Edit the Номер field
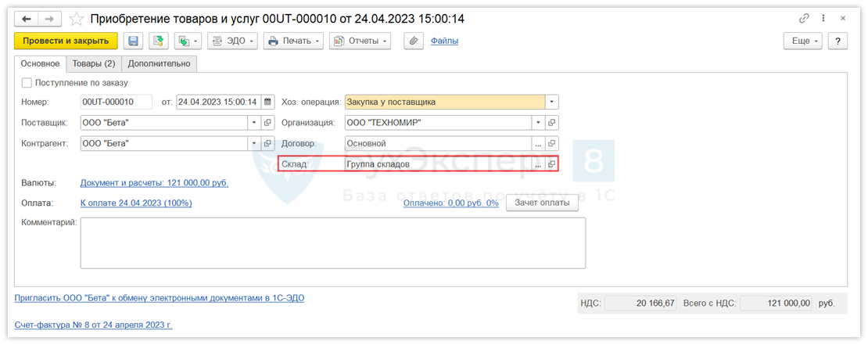Viewport: 868px width, 345px height. point(117,102)
